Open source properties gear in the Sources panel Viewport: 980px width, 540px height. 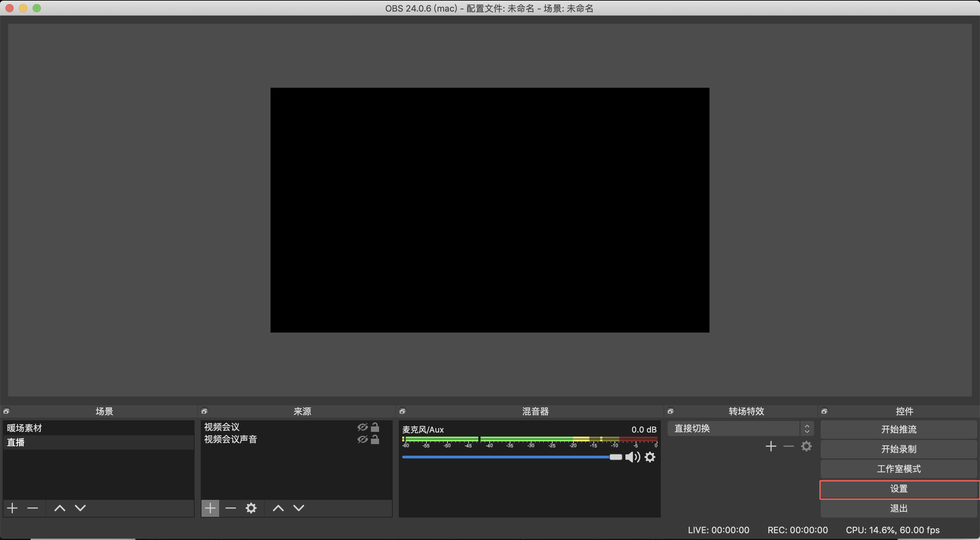click(251, 508)
